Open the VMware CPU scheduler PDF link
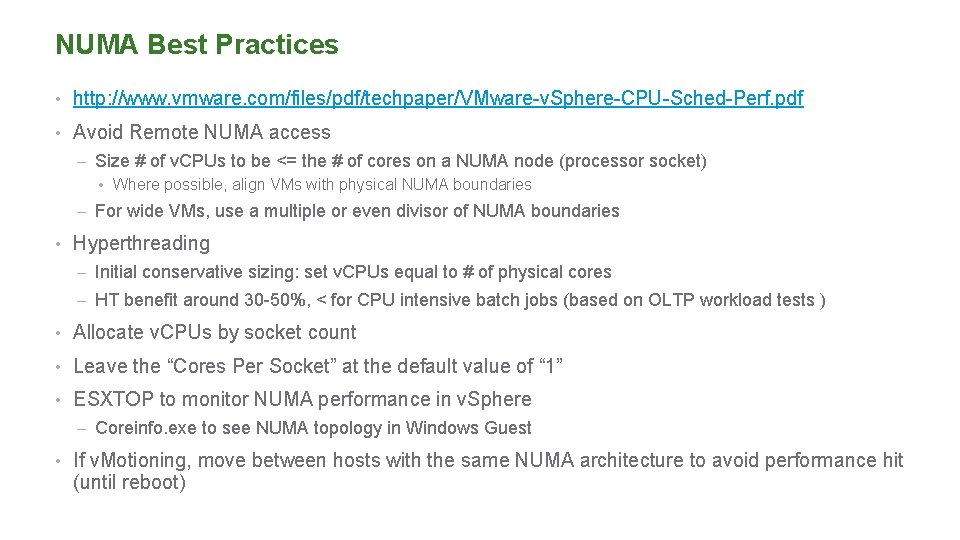Screen dimensions: 960x540 click(438, 98)
